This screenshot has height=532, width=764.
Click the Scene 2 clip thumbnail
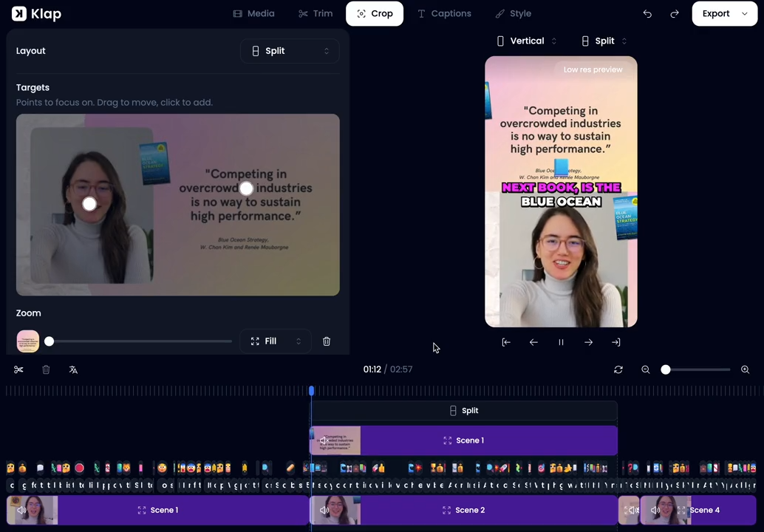pyautogui.click(x=335, y=510)
